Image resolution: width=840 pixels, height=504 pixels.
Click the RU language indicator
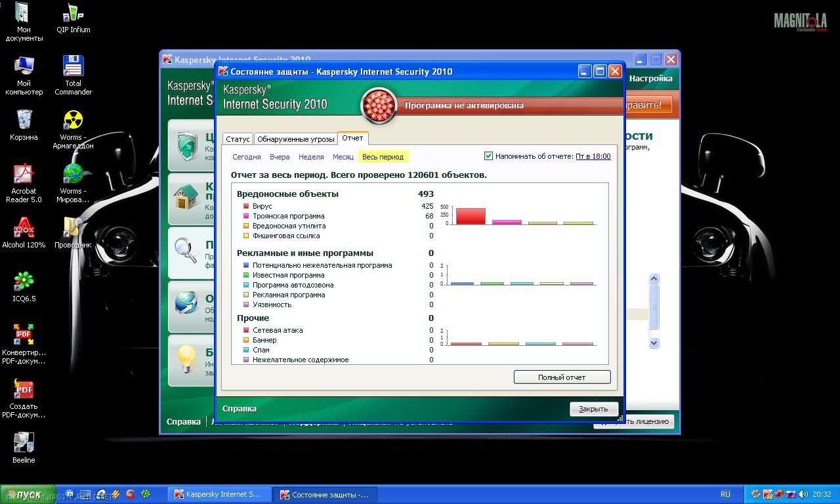[x=725, y=494]
